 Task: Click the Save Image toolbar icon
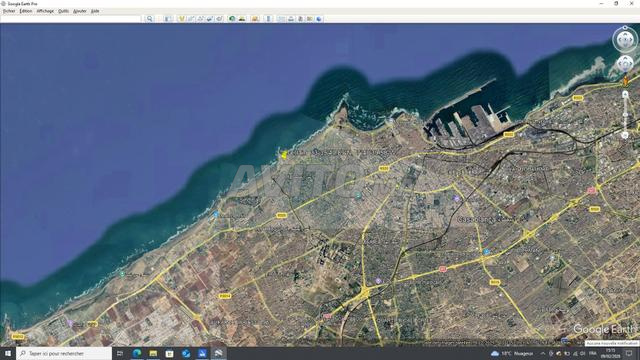[x=300, y=19]
